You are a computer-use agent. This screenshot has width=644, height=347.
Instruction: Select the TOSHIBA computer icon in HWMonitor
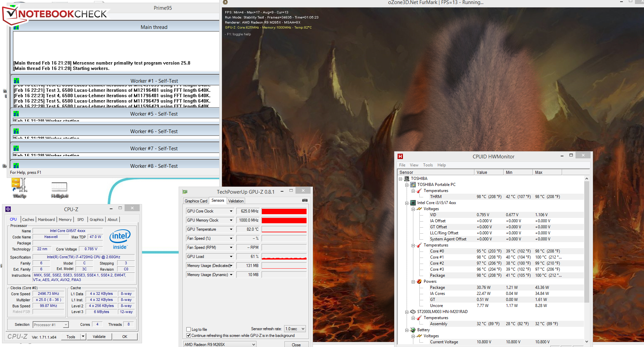pyautogui.click(x=407, y=179)
